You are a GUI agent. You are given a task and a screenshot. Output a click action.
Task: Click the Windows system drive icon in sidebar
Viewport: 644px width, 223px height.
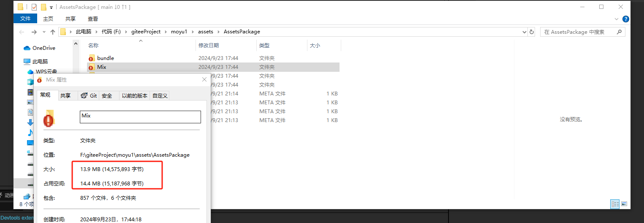30,153
